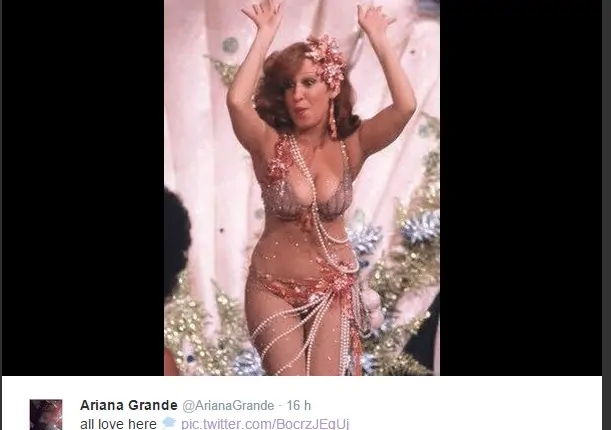Dismiss lightbox via black area left of photo
611x430 pixels.
click(83, 188)
